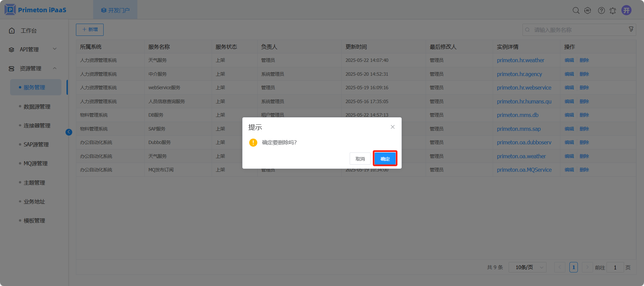Close the 提示 dialog with X icon

[x=393, y=127]
